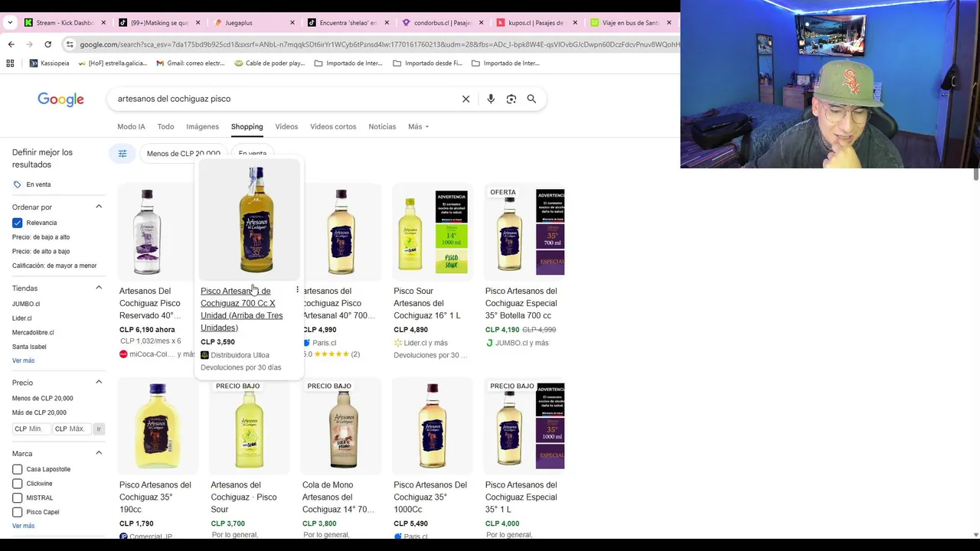The height and width of the screenshot is (551, 980).
Task: Collapse the Marca section
Action: pyautogui.click(x=99, y=453)
